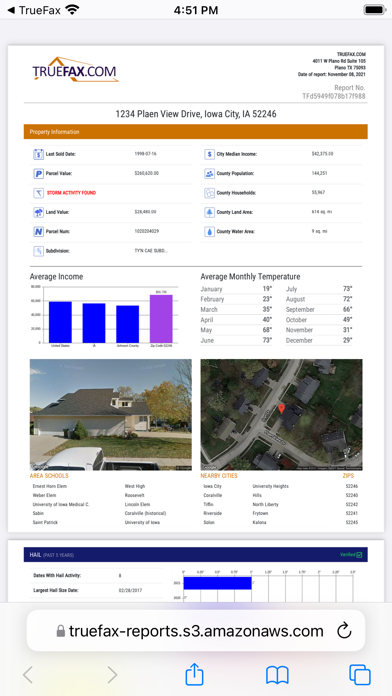This screenshot has height=696, width=392.
Task: Click the Average Income chart heading
Action: click(x=56, y=277)
